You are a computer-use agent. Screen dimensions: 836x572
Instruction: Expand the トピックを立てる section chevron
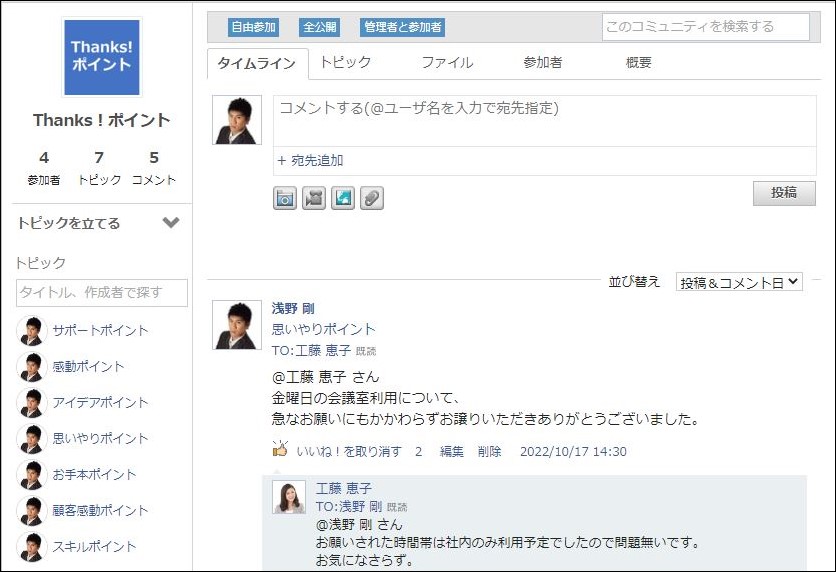pos(171,222)
